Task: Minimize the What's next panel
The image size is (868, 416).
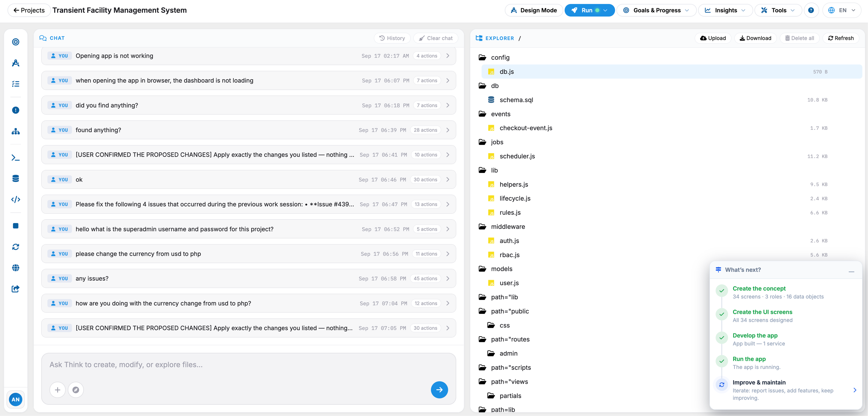Action: tap(852, 271)
